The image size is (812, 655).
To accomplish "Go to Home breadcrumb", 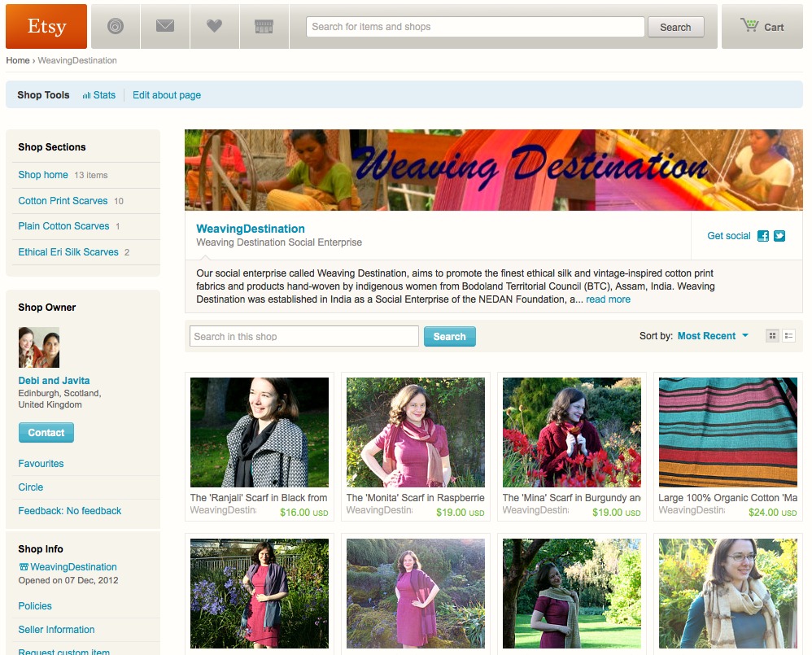I will (18, 60).
